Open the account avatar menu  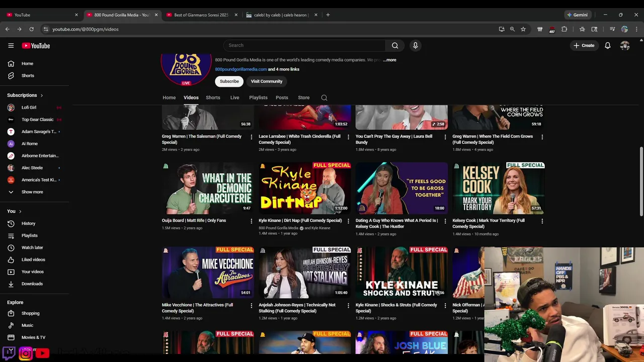tap(625, 45)
